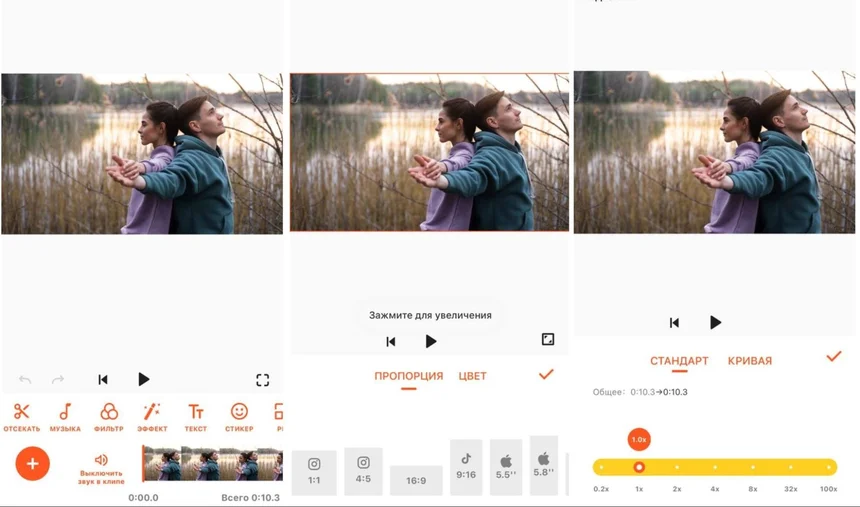Viewport: 860px width, 507px height.
Task: Set speed slider to 2x
Action: point(677,467)
